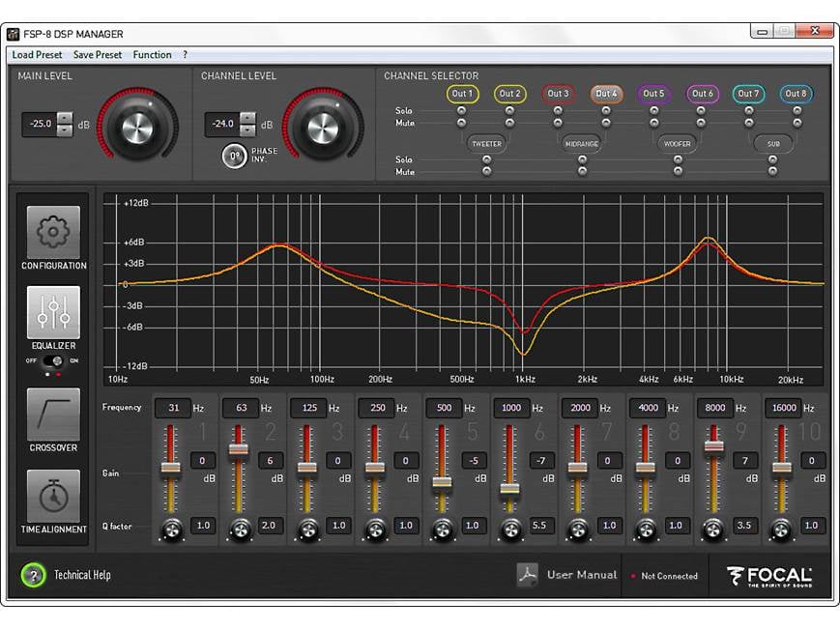Mute the Out 6 channel
The height and width of the screenshot is (630, 840).
tap(701, 123)
